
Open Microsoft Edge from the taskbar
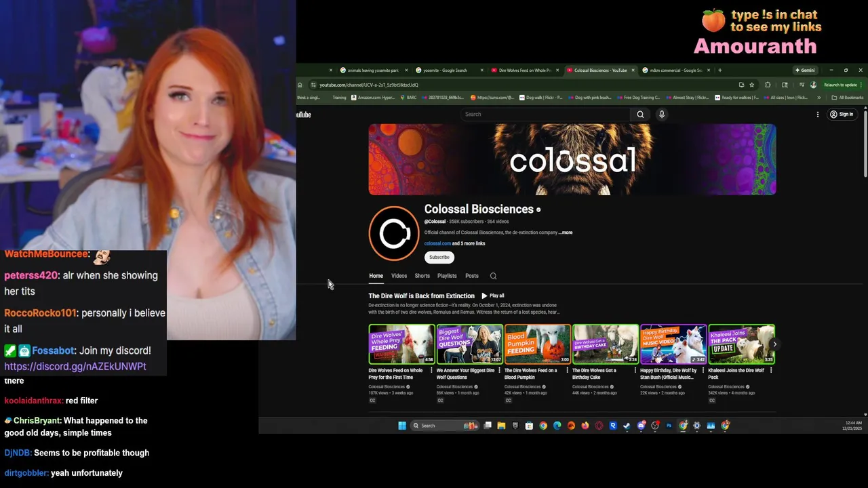click(557, 426)
